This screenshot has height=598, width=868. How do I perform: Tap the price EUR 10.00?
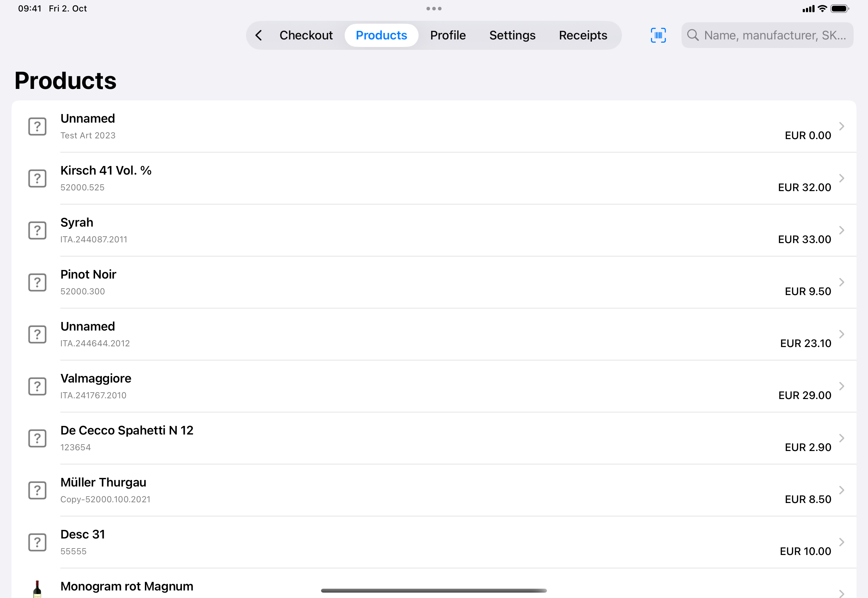pos(806,552)
